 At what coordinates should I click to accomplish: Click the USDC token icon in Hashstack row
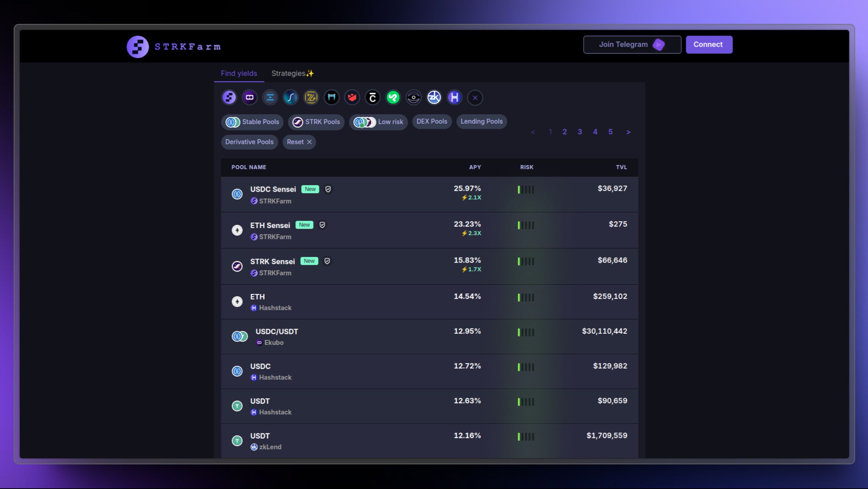coord(237,371)
